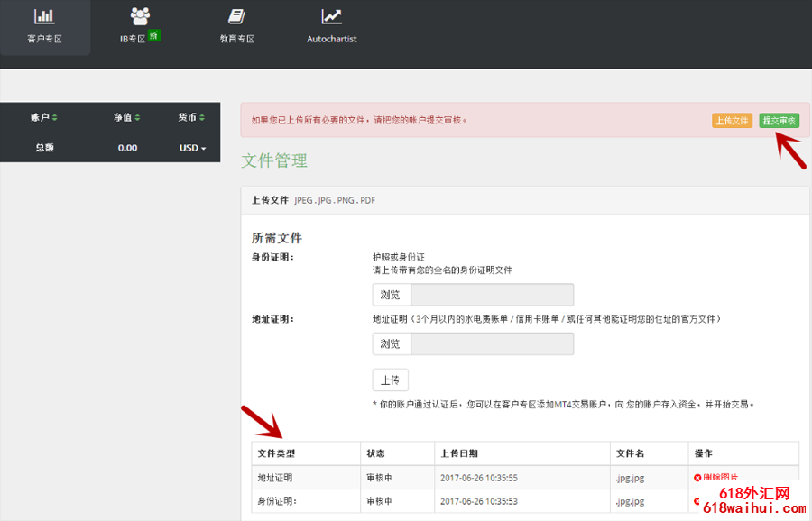
Task: Click the 教育专区 book icon
Action: click(236, 16)
